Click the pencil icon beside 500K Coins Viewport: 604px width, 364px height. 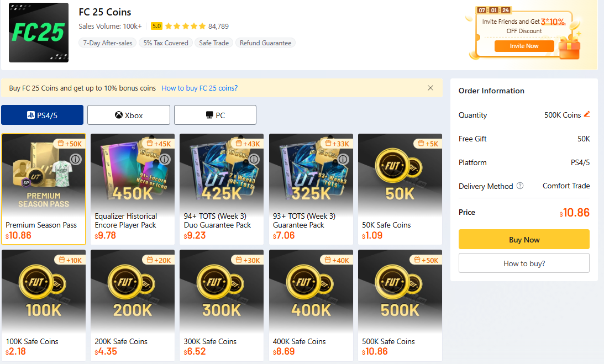click(x=587, y=114)
